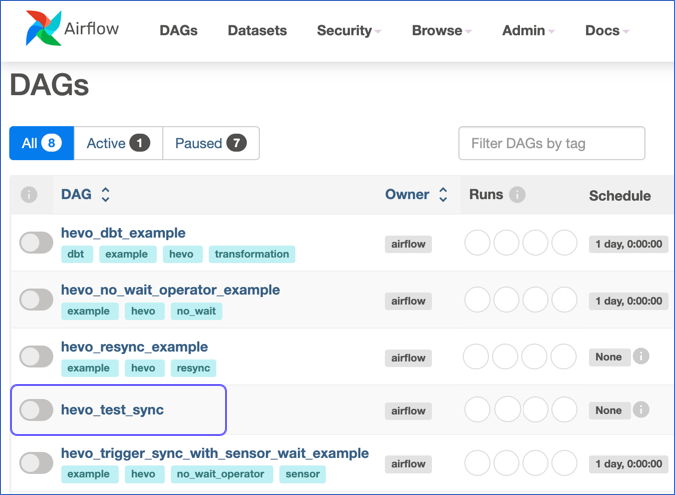Click schedule info icon for hevo_resync_example
This screenshot has width=675, height=495.
pyautogui.click(x=641, y=357)
